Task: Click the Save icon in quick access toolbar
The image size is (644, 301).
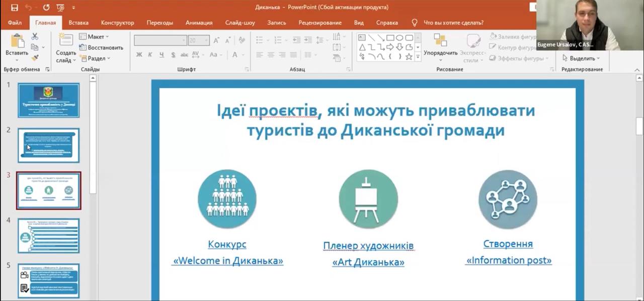Action: click(x=15, y=8)
